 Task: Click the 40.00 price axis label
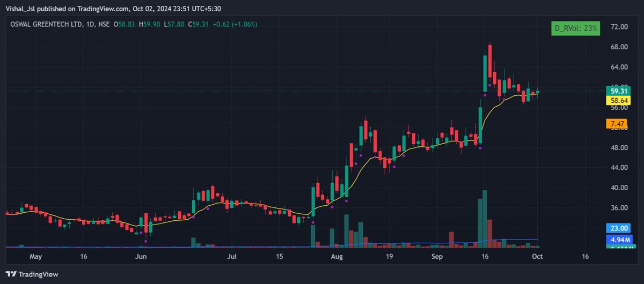619,188
